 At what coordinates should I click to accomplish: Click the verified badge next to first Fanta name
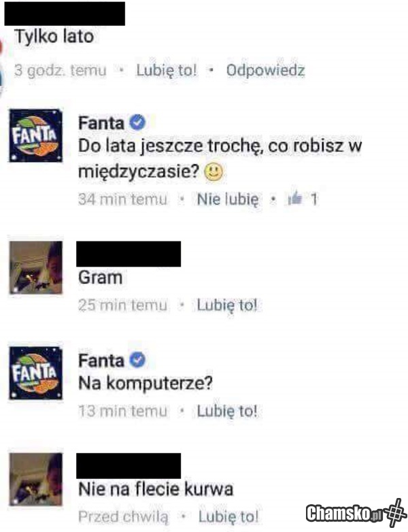(x=137, y=122)
